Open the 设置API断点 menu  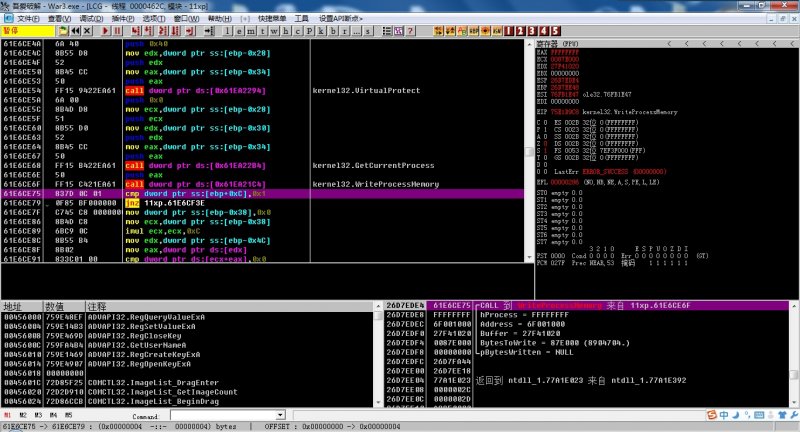[x=340, y=18]
